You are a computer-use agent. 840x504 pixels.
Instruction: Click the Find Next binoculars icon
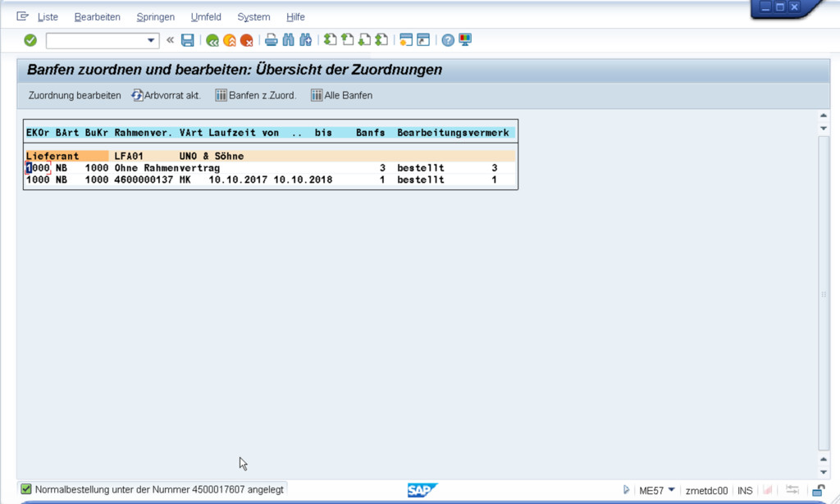tap(305, 39)
